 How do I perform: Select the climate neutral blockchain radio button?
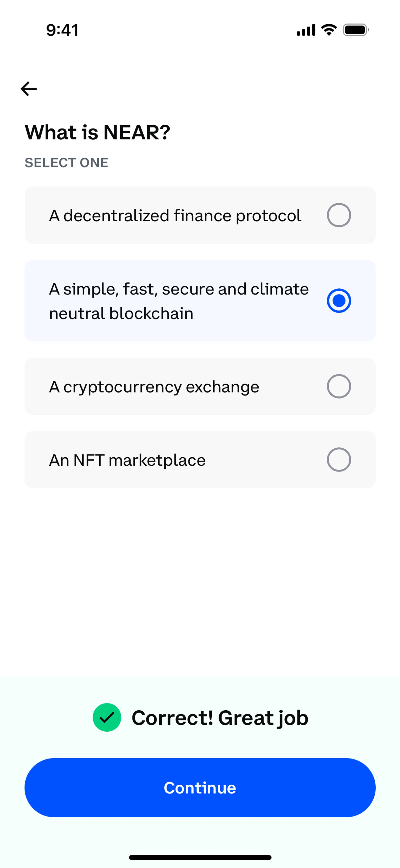pos(339,301)
